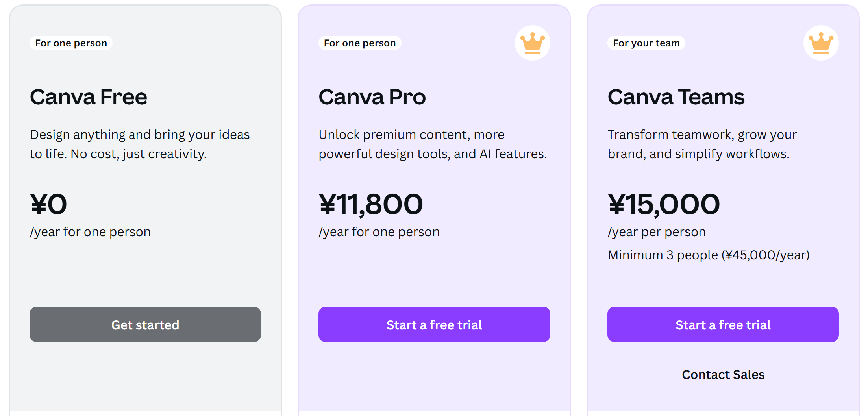Select the Canva Teams heading
The height and width of the screenshot is (416, 868).
click(x=676, y=97)
